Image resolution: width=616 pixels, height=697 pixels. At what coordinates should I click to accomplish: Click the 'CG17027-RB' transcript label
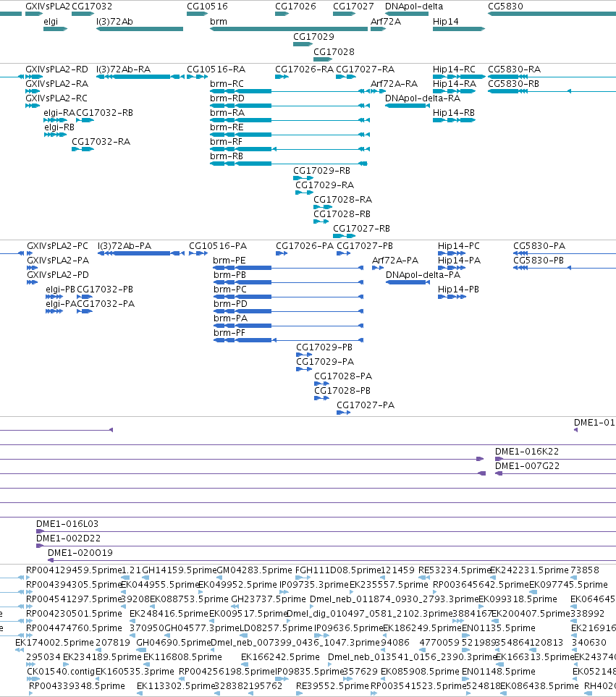tap(361, 229)
